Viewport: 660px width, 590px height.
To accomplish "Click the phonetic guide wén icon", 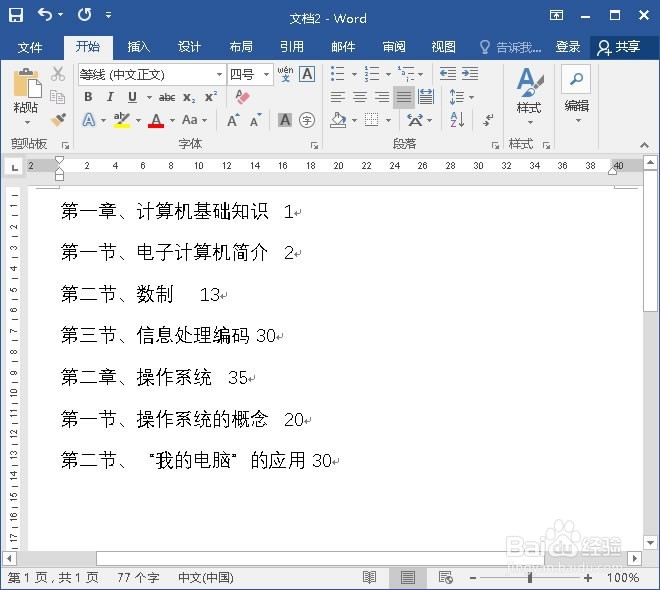I will [285, 74].
